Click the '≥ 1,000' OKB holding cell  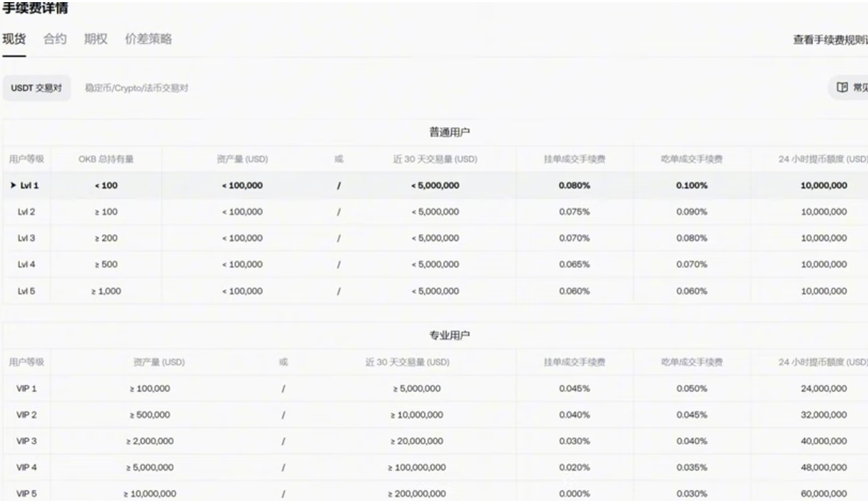[x=106, y=292]
